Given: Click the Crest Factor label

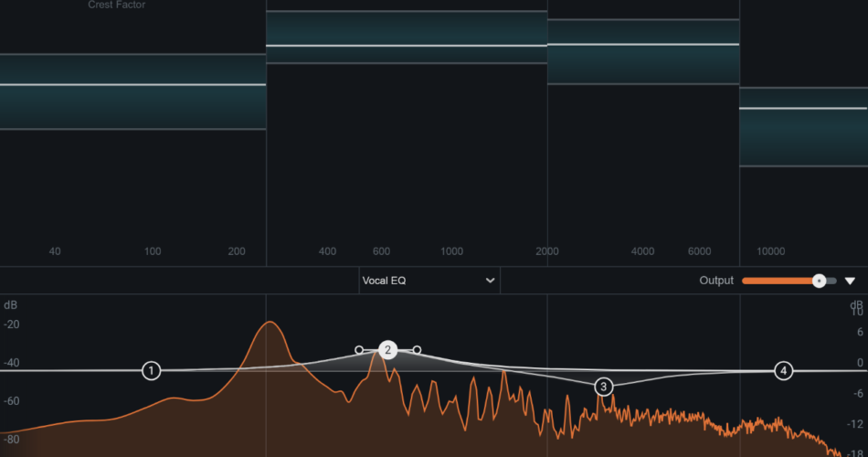Looking at the screenshot, I should (x=116, y=5).
